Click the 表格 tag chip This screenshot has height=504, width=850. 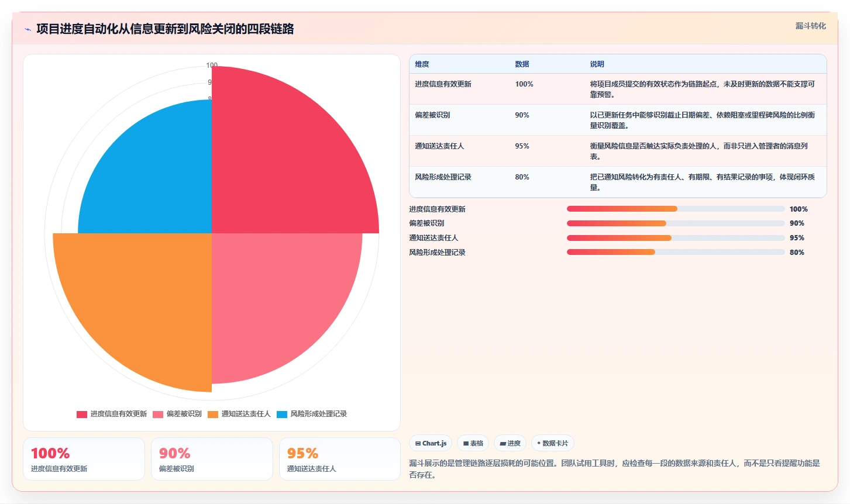click(473, 443)
